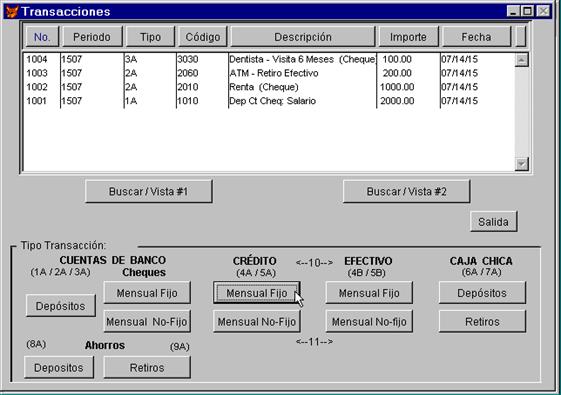Click the 100.00 amount cell
This screenshot has width=561, height=395.
[x=397, y=59]
